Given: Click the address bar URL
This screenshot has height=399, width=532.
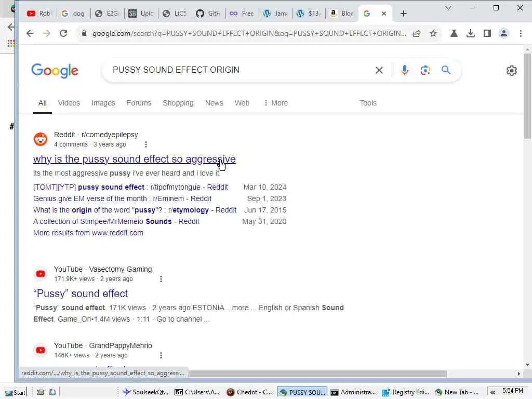Looking at the screenshot, I should tap(249, 33).
